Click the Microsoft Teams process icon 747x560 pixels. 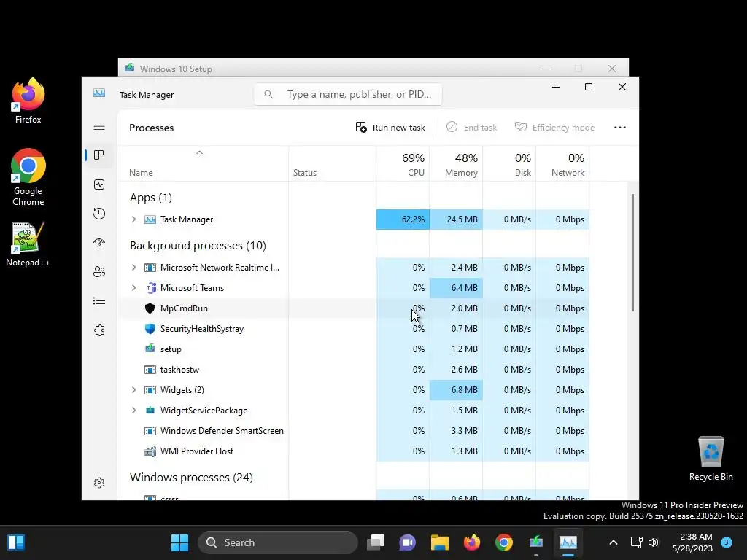click(x=150, y=287)
